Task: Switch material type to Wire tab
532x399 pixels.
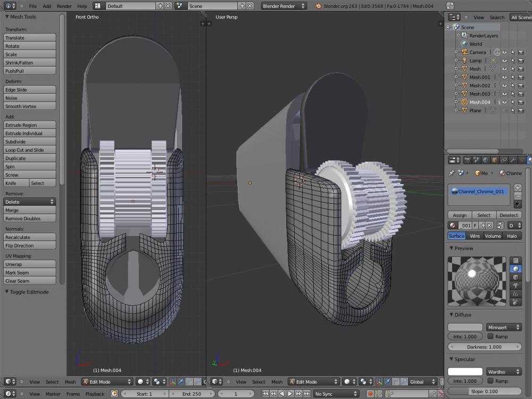Action: (475, 236)
